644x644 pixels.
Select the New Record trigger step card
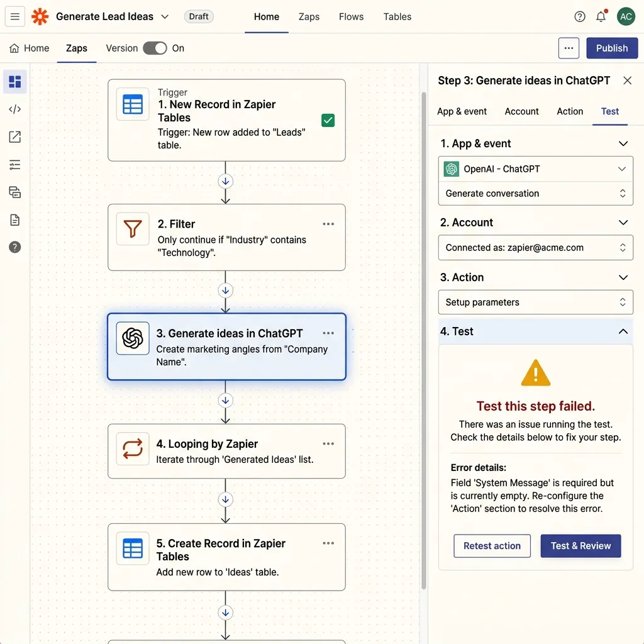(226, 120)
